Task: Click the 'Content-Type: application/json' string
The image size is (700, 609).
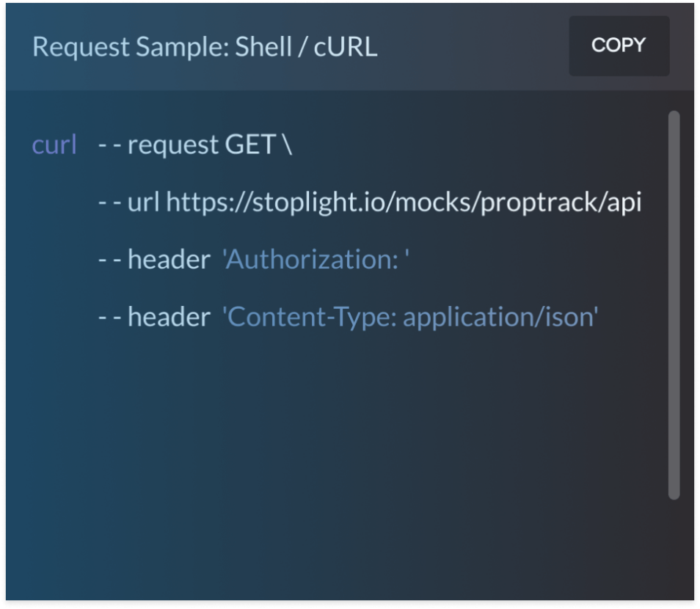Action: click(x=410, y=318)
